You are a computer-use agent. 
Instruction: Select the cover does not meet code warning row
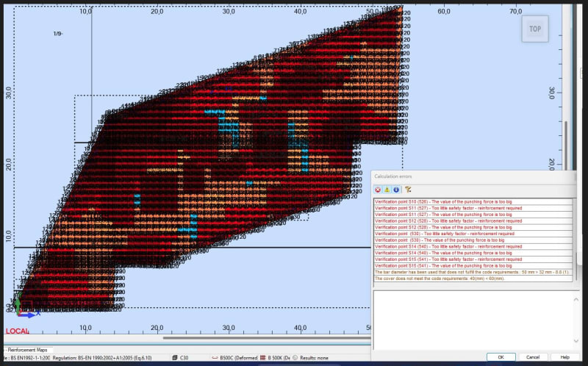(x=473, y=279)
